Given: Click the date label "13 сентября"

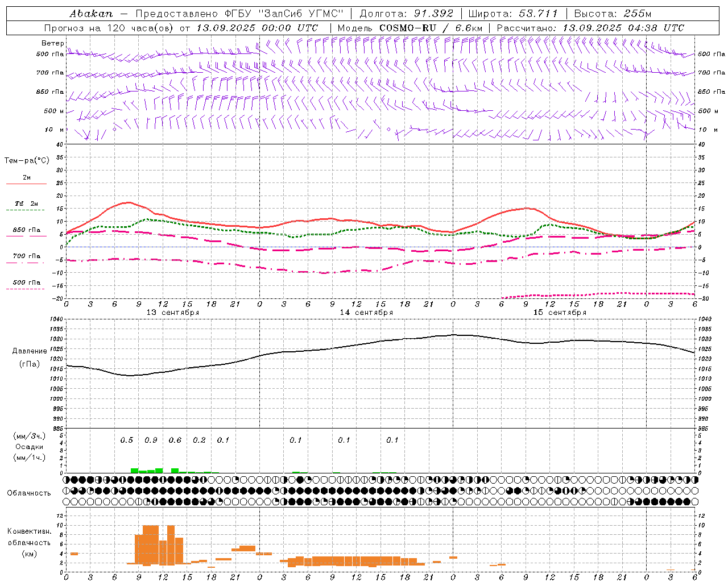Looking at the screenshot, I should tap(173, 312).
